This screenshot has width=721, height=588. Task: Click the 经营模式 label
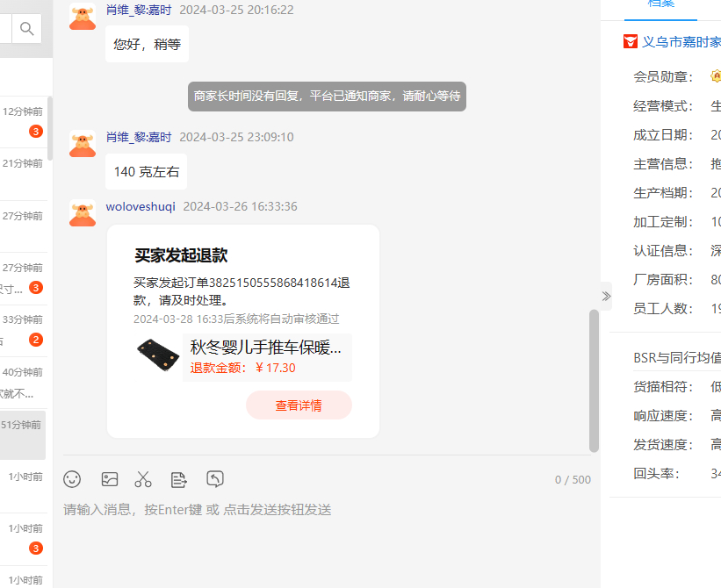point(663,106)
